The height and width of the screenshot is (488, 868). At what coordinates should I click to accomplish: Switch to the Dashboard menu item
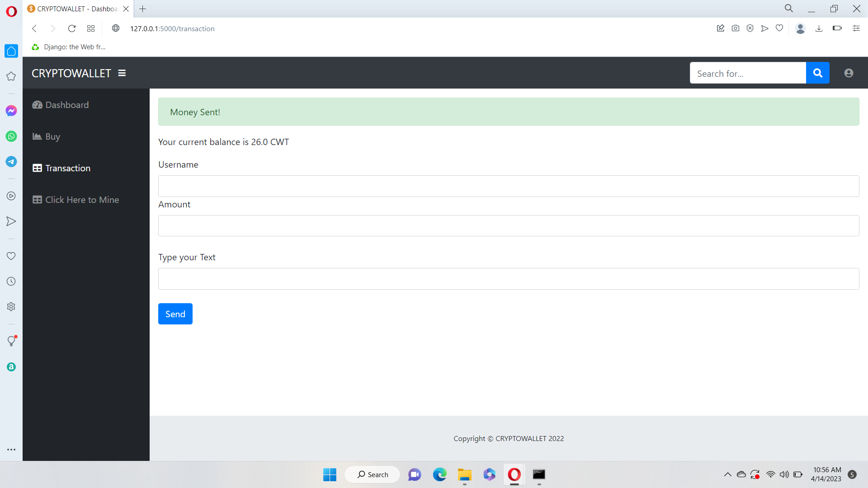pyautogui.click(x=66, y=104)
